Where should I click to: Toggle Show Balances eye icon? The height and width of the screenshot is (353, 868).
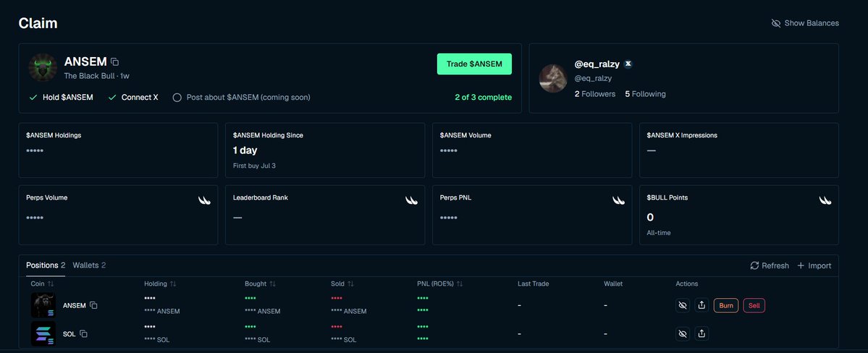pos(776,23)
